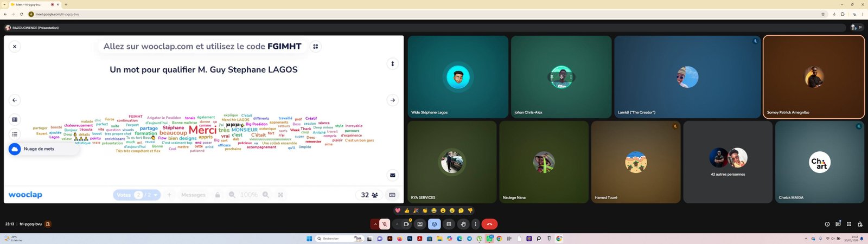Toggle closed captions in Meet
The image size is (868, 244).
(449, 224)
